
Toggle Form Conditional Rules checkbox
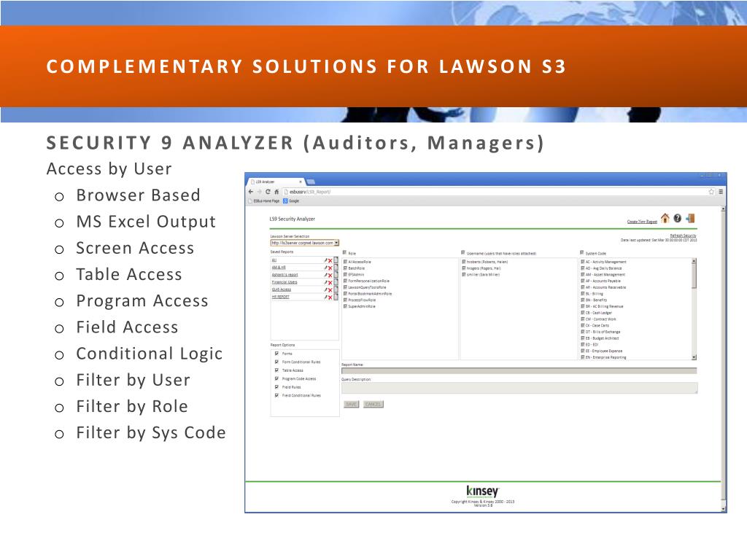[x=276, y=362]
